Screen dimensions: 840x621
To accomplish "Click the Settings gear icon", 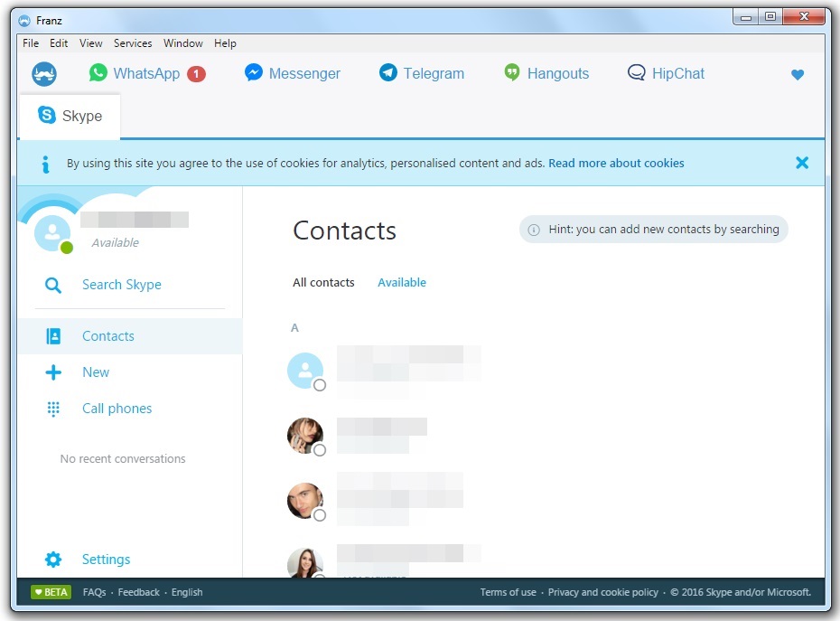I will (x=53, y=560).
